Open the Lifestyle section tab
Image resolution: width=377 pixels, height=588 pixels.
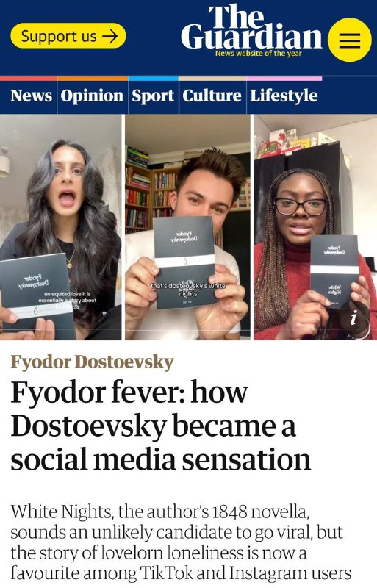(x=284, y=96)
